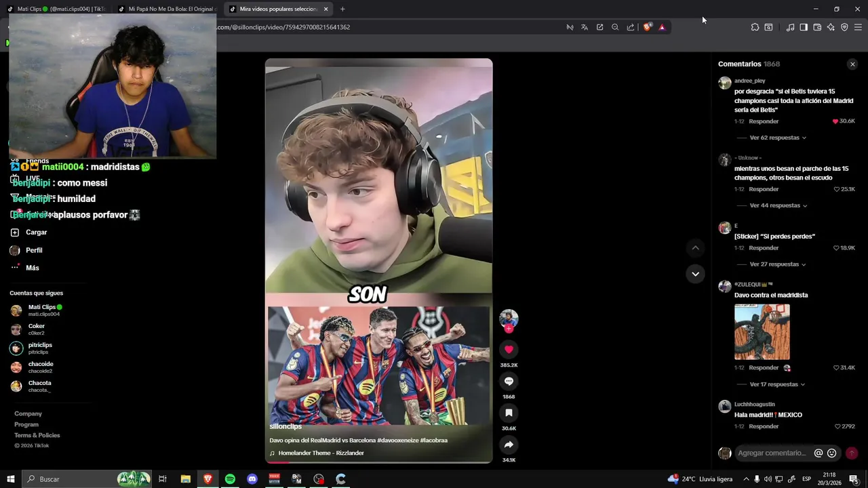Expand Ver 27 respuestas
The image size is (868, 488).
[x=778, y=264]
